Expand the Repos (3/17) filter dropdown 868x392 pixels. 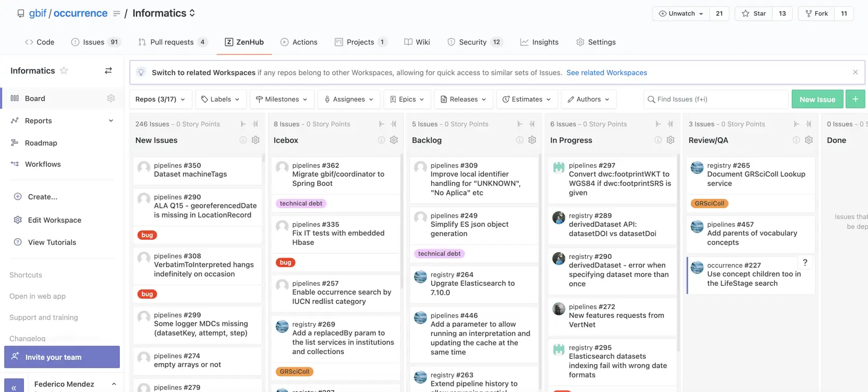tap(161, 99)
